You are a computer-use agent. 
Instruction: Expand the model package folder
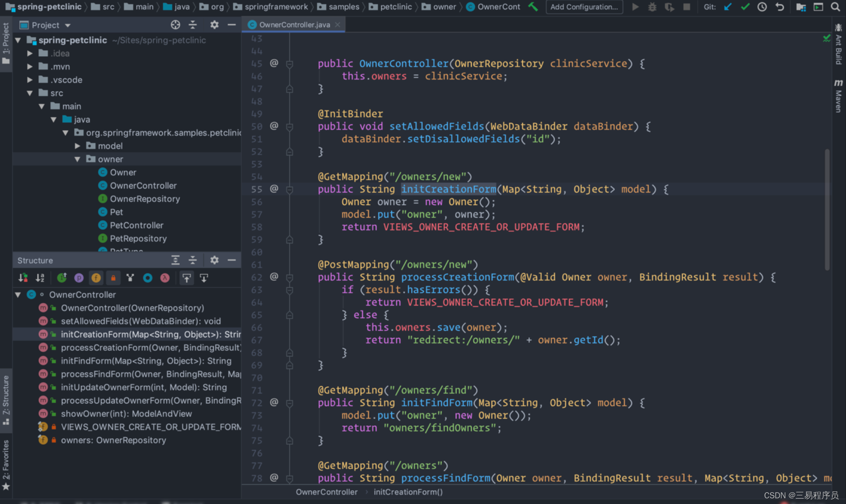click(77, 146)
